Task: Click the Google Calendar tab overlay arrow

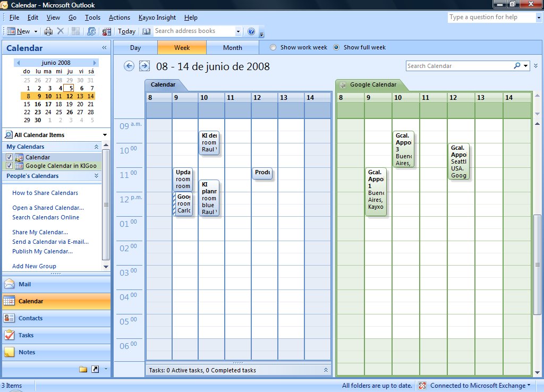Action: tap(343, 84)
